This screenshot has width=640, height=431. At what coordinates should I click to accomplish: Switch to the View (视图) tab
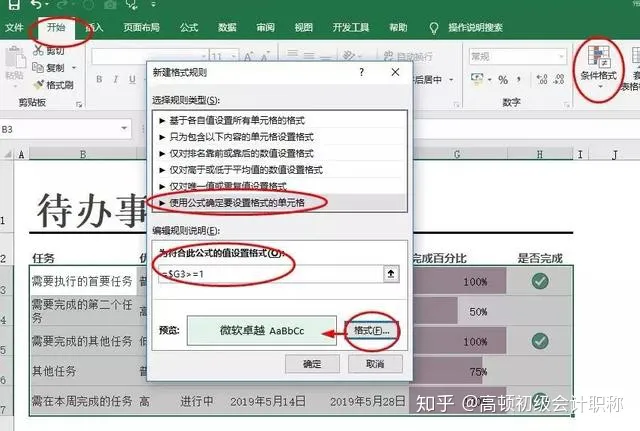[304, 27]
